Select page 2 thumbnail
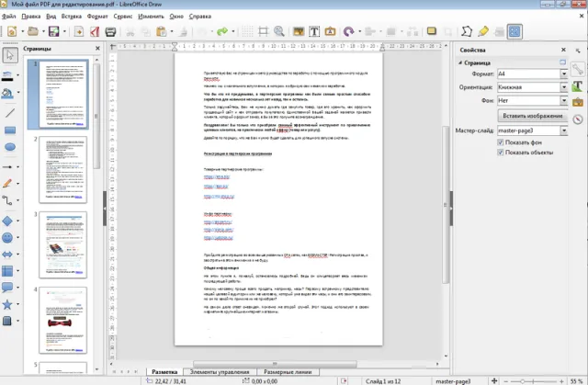 [x=63, y=169]
